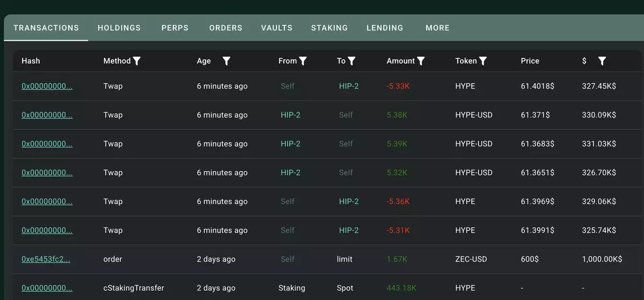Expand the MORE tab menu
The width and height of the screenshot is (644, 300).
[x=437, y=28]
